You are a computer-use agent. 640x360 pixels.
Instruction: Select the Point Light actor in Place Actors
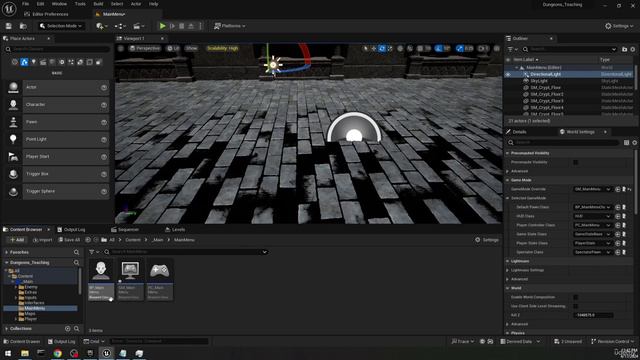pos(58,139)
